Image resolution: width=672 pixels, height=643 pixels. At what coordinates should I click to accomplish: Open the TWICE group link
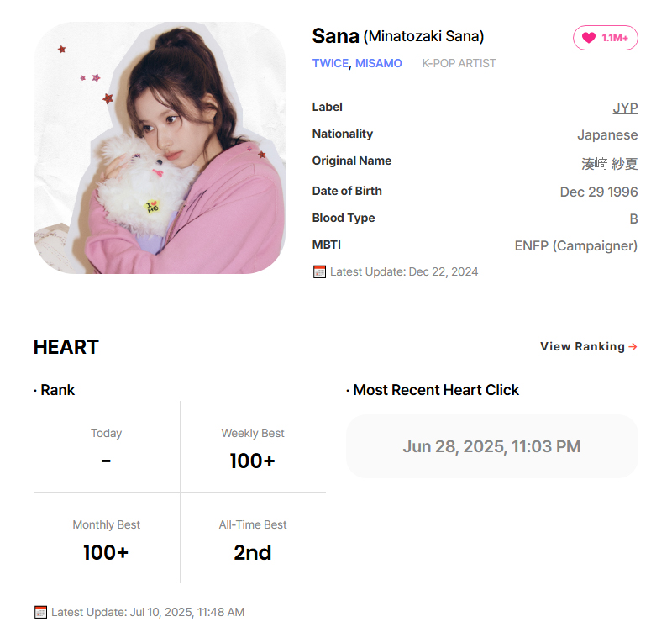click(x=330, y=64)
